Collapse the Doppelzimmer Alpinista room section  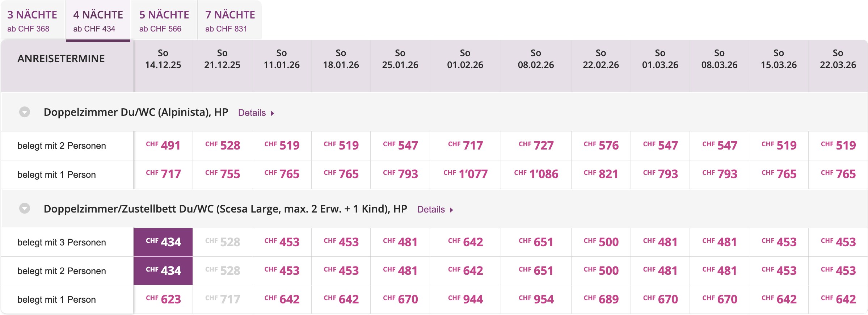tap(25, 112)
